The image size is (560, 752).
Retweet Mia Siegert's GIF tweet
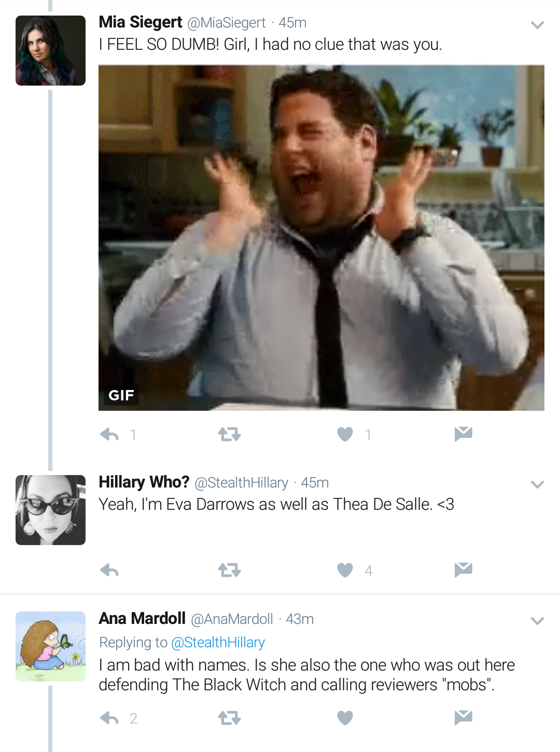[229, 434]
